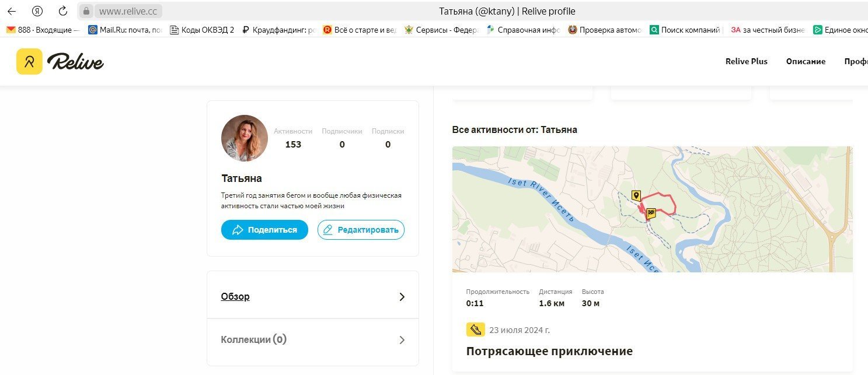Open 'Поиск компаний' bookmark
This screenshot has width=868, height=375.
pyautogui.click(x=686, y=30)
